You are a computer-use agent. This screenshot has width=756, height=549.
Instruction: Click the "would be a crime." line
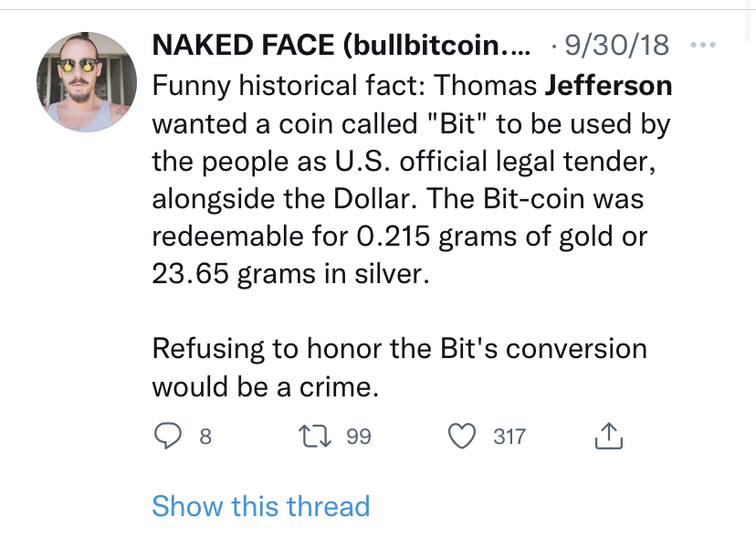click(x=265, y=386)
